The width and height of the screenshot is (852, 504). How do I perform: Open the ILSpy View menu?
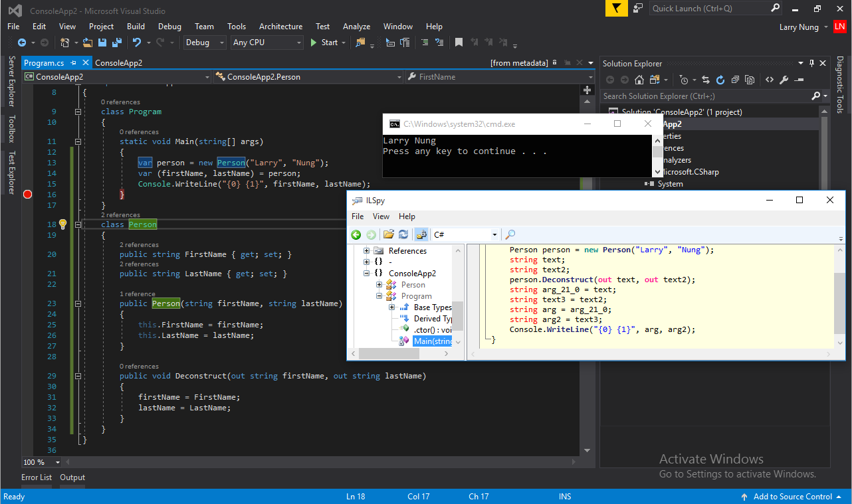(x=381, y=216)
